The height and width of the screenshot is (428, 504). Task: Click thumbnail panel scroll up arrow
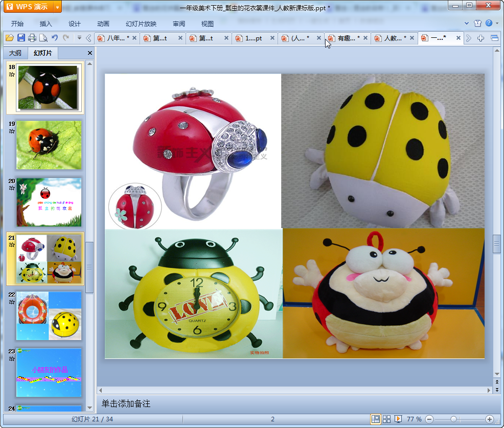click(x=89, y=64)
